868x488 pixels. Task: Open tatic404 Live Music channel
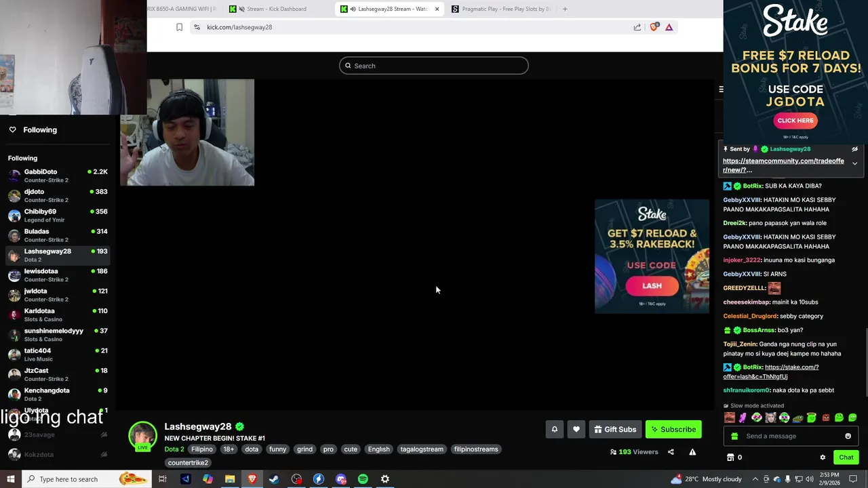[x=58, y=354]
